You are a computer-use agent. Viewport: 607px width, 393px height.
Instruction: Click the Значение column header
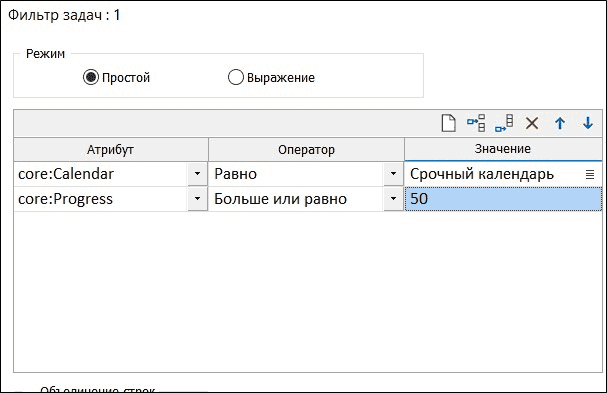[x=503, y=149]
